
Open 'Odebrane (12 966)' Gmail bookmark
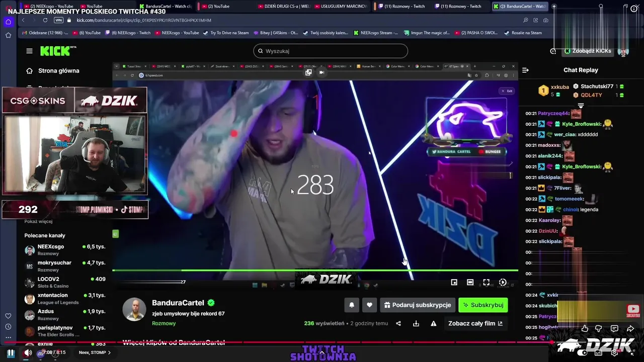click(45, 33)
